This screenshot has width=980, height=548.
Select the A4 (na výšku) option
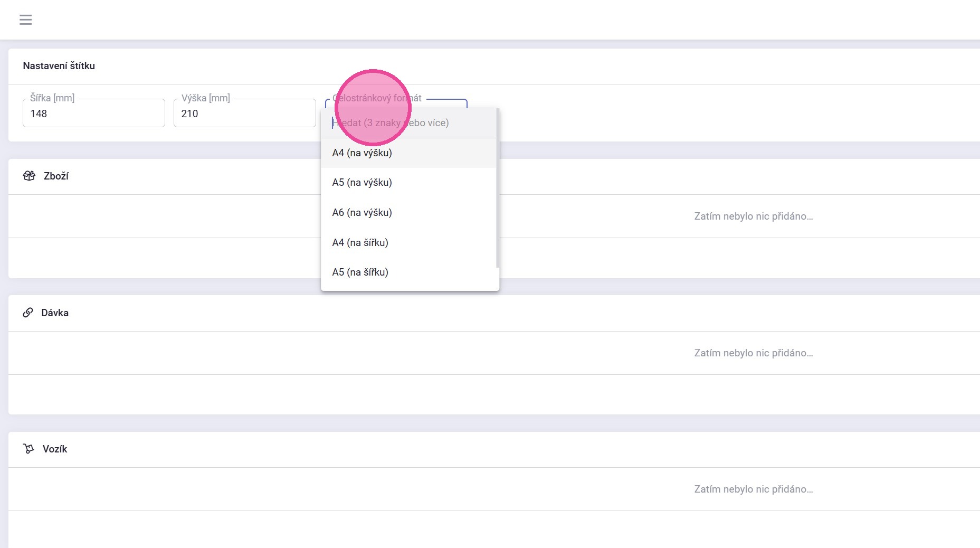tap(362, 153)
